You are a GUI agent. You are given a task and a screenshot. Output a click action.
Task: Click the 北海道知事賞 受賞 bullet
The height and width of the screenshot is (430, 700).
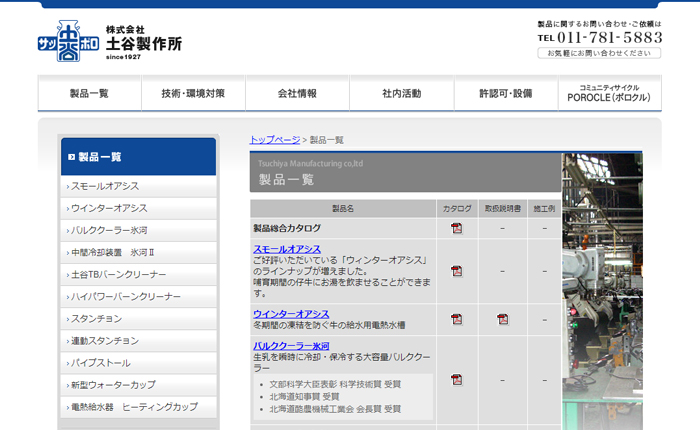tap(304, 397)
